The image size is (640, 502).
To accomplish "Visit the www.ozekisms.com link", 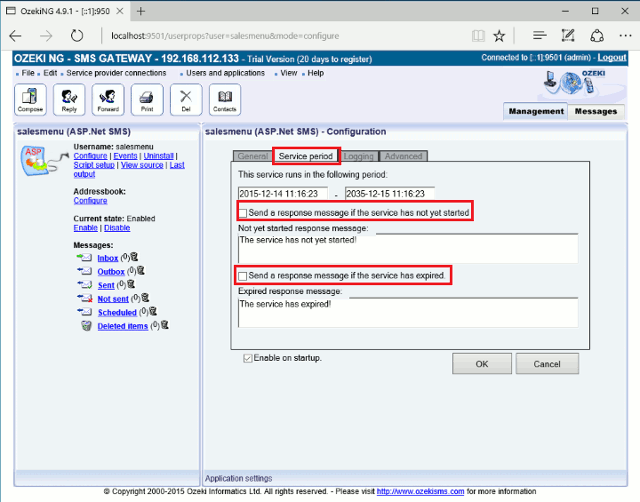I will coord(420,491).
